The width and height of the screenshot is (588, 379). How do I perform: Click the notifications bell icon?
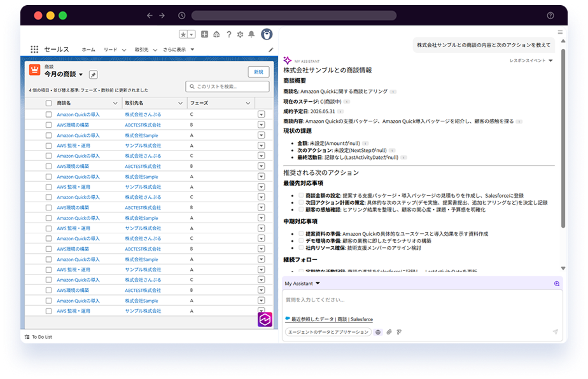(x=251, y=34)
